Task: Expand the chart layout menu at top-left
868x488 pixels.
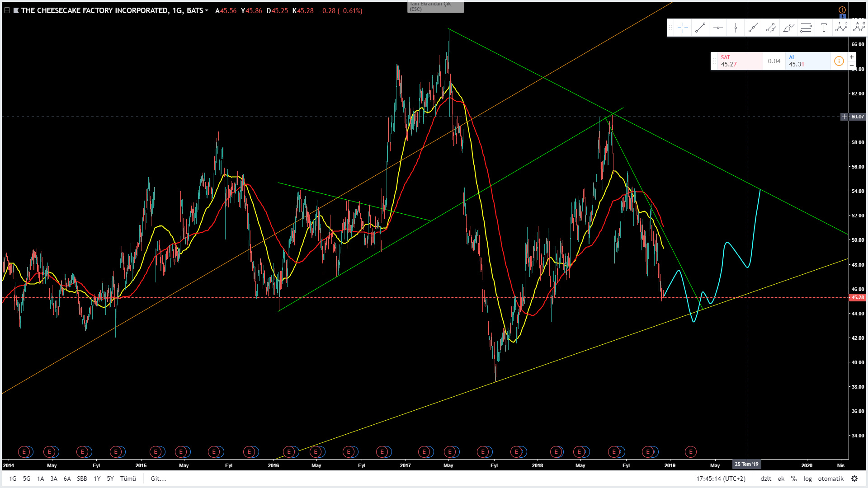Action: [x=7, y=10]
